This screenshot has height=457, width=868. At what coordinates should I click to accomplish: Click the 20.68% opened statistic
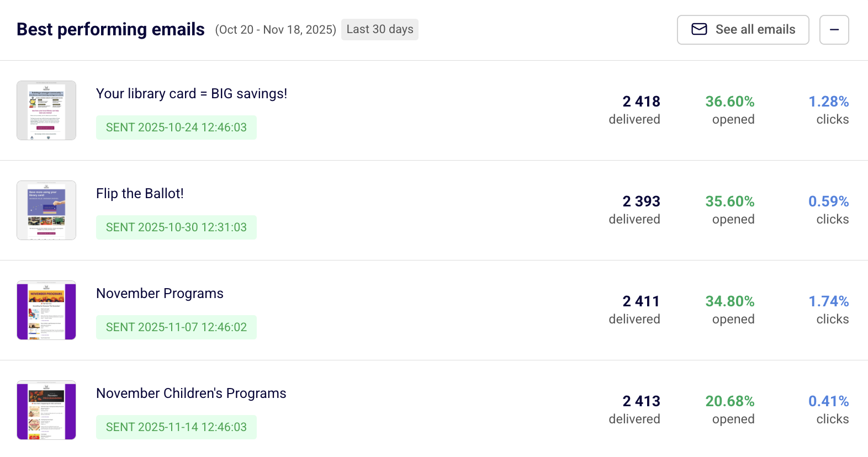[729, 402]
